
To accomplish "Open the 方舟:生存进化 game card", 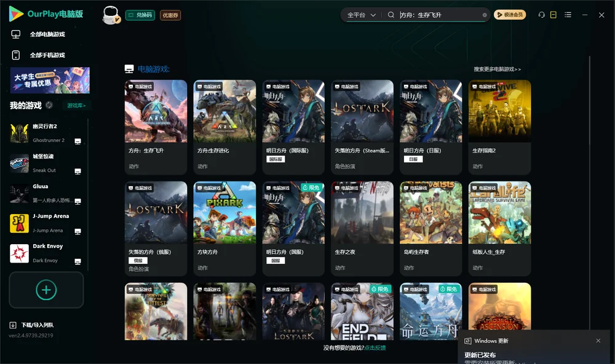I will (224, 127).
